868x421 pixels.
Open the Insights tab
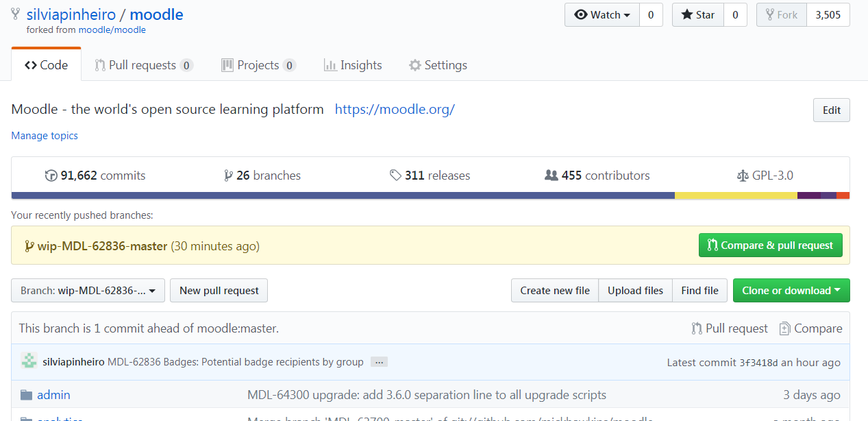click(353, 65)
